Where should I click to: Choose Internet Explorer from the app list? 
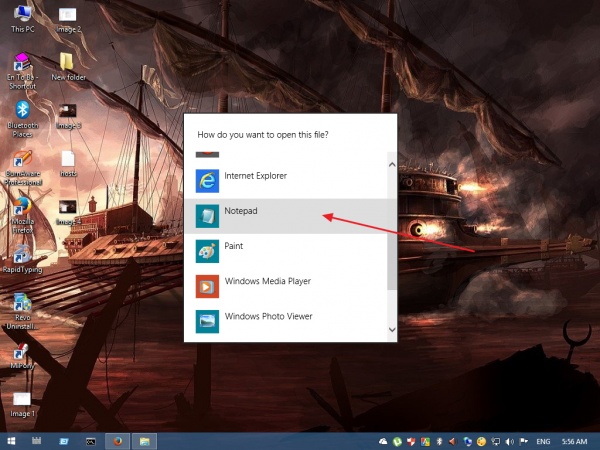coord(255,176)
